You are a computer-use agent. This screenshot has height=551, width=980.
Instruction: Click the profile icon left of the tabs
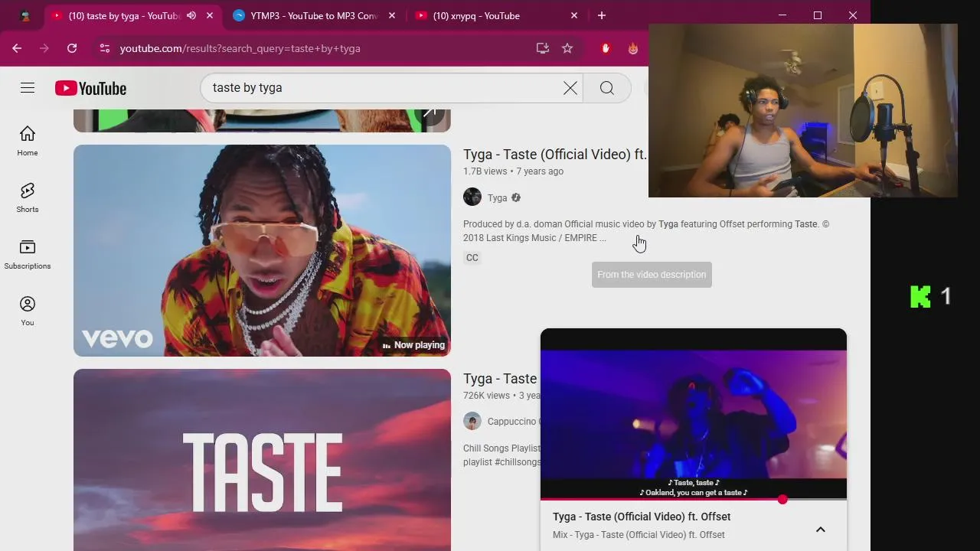click(24, 15)
